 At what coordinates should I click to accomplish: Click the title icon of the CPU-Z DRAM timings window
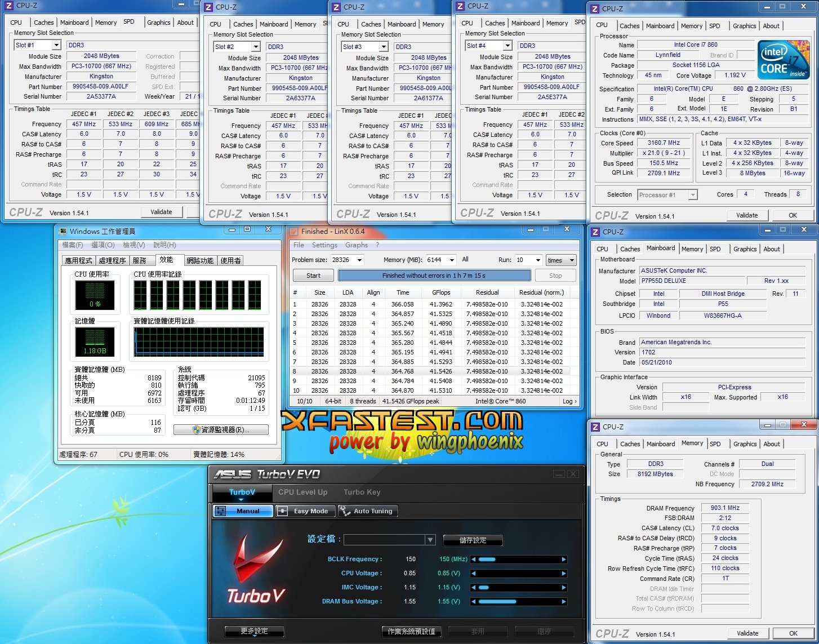pos(596,427)
